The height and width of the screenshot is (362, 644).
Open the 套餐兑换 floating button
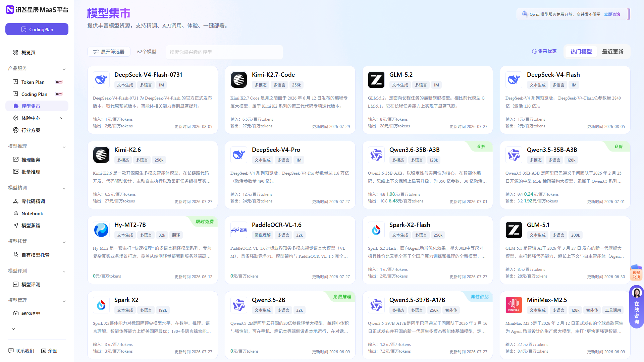636,273
